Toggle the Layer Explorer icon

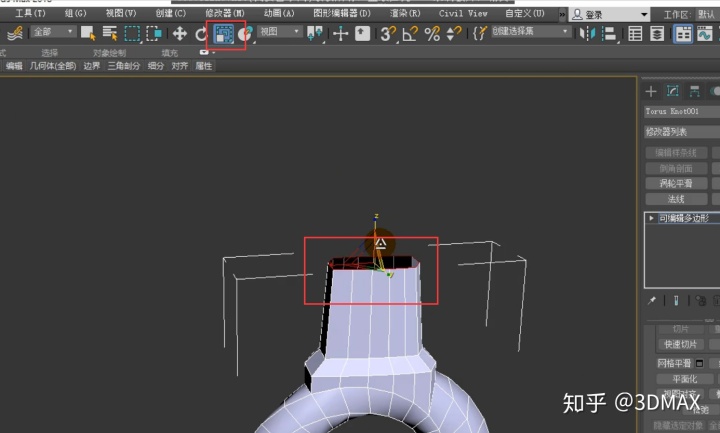[657, 34]
